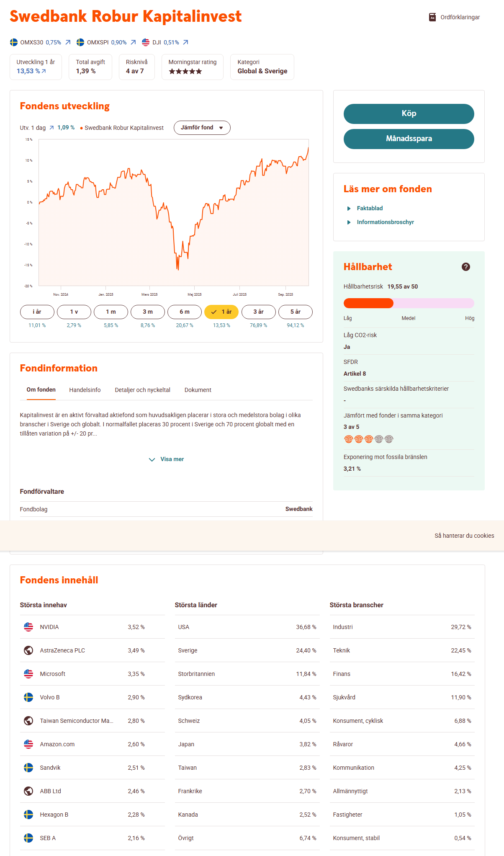Switch chart period to 3 år

258,312
